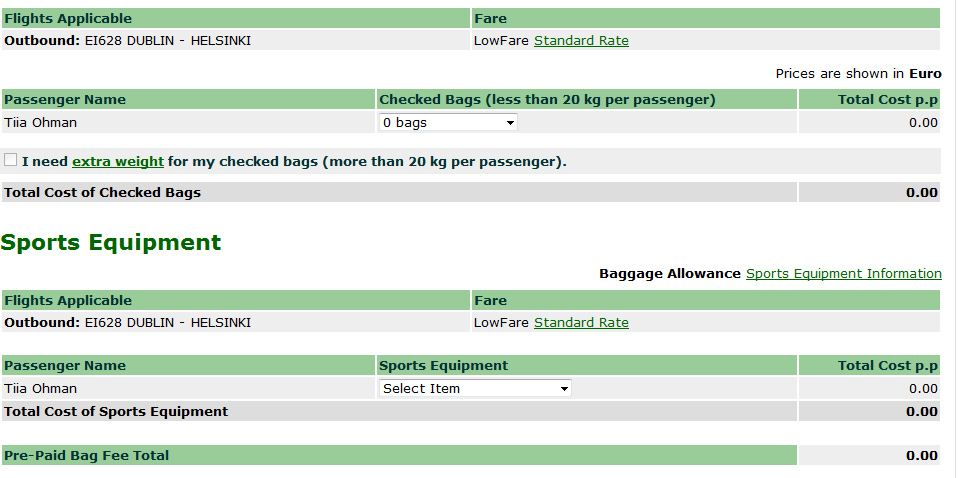The height and width of the screenshot is (478, 959).
Task: Tick the extra weight checkbox
Action: pos(11,160)
